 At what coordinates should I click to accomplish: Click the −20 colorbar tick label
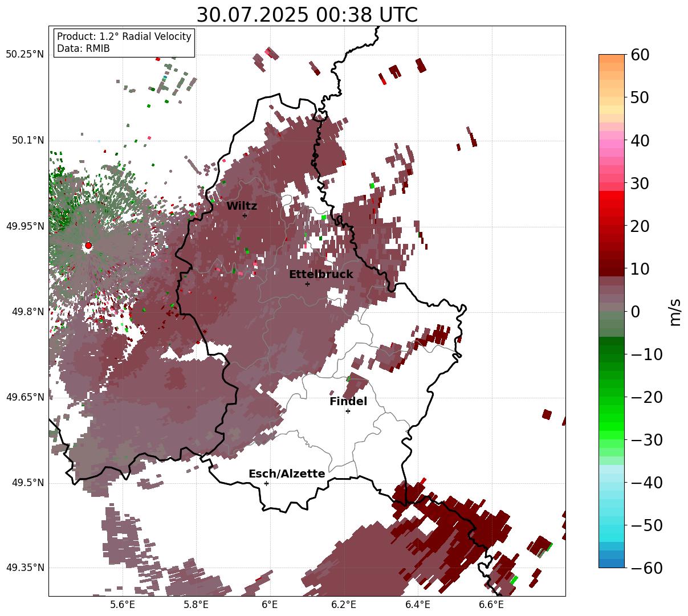[646, 397]
